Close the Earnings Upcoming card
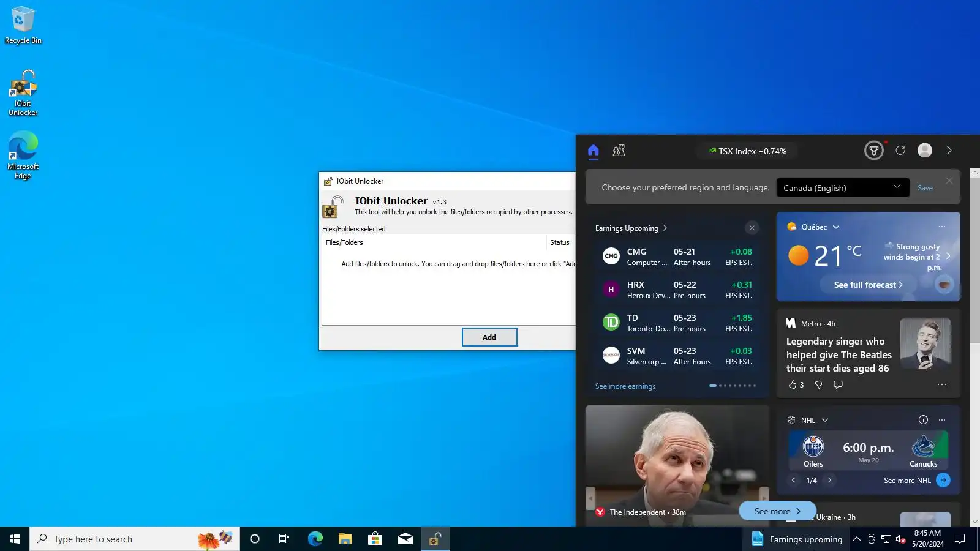This screenshot has width=980, height=551. pos(752,228)
